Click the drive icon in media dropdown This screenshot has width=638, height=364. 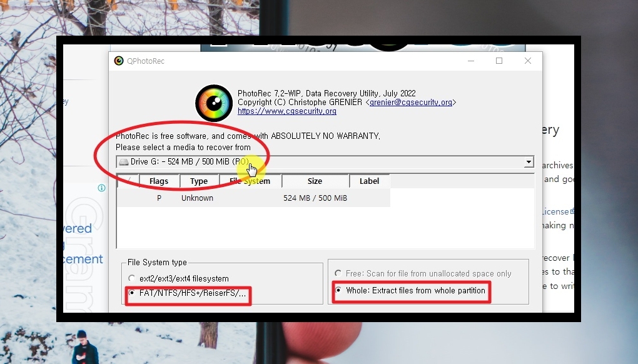coord(123,162)
